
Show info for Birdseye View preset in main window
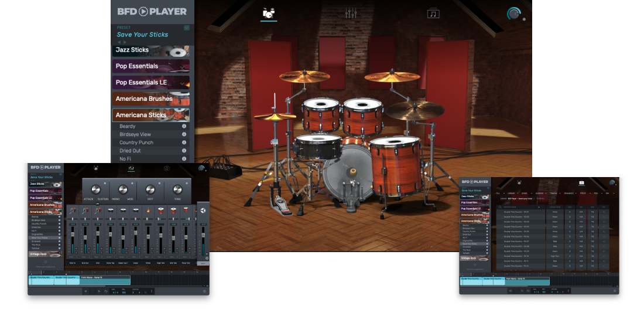(x=184, y=134)
